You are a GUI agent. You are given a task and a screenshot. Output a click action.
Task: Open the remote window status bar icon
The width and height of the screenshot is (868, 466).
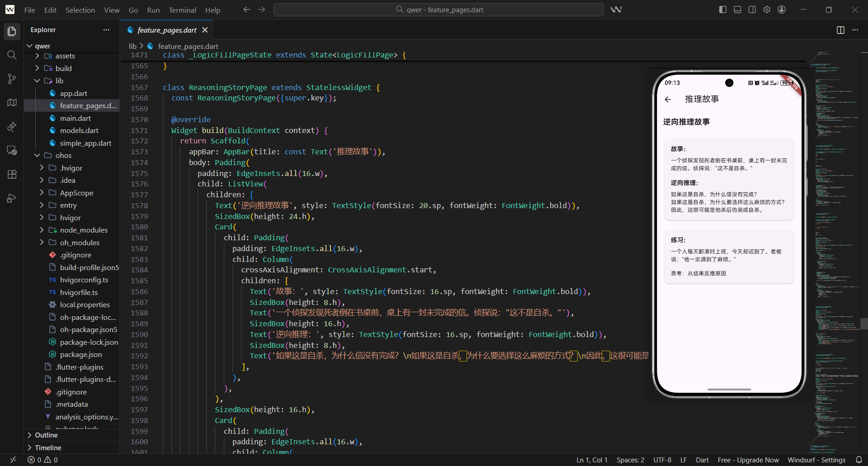pos(13,460)
